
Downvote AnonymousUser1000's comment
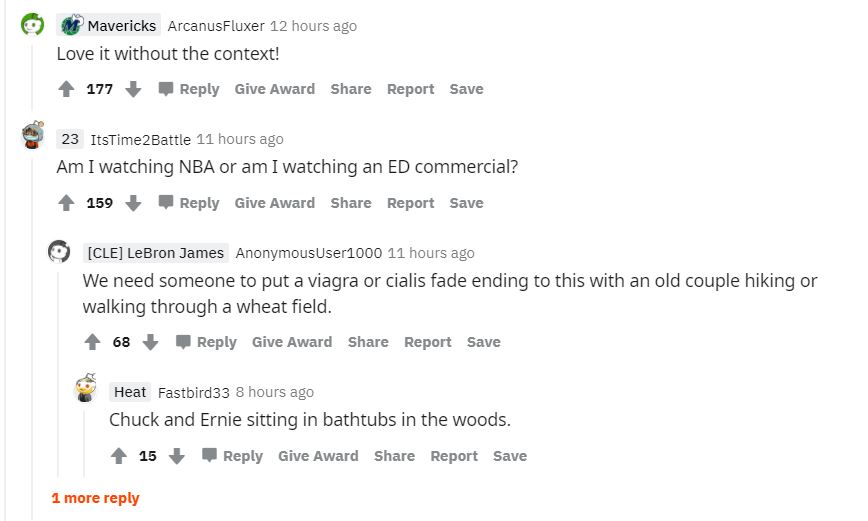coord(151,342)
